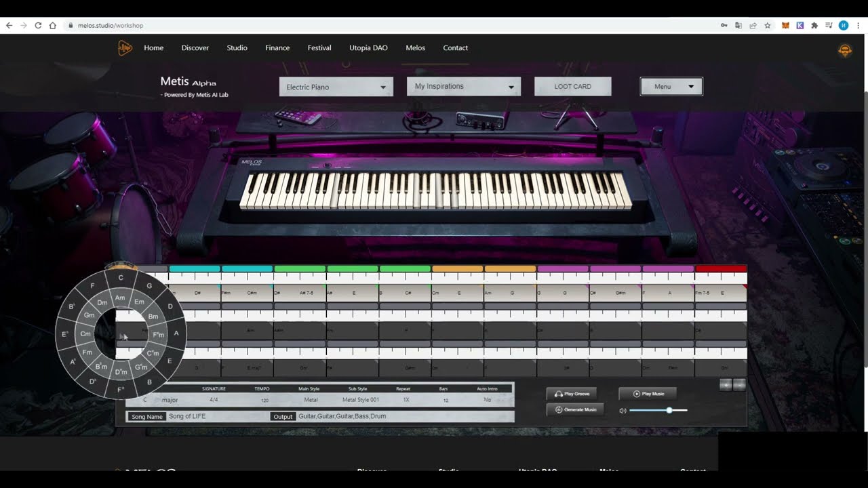This screenshot has width=868, height=488.
Task: Select C on the chord wheel
Action: (x=121, y=277)
